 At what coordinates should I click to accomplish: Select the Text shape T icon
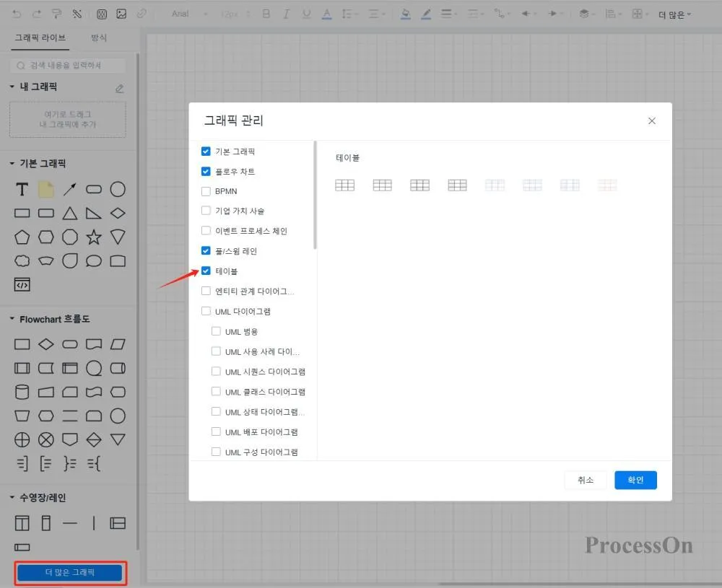click(22, 189)
